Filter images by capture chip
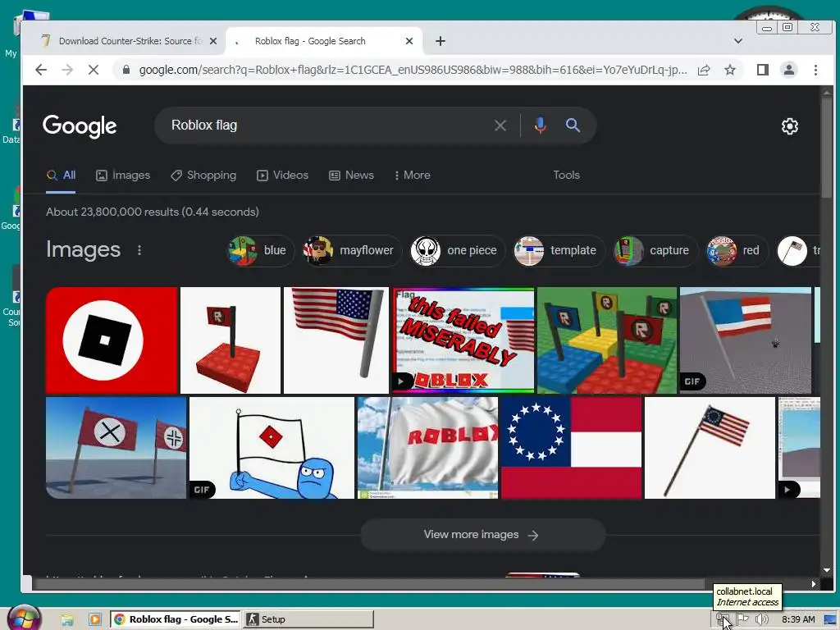840x630 pixels. pos(655,250)
